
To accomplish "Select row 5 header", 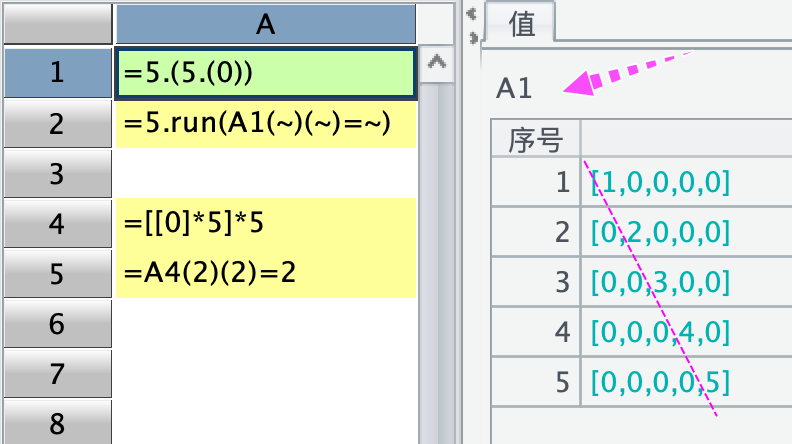I will [58, 273].
